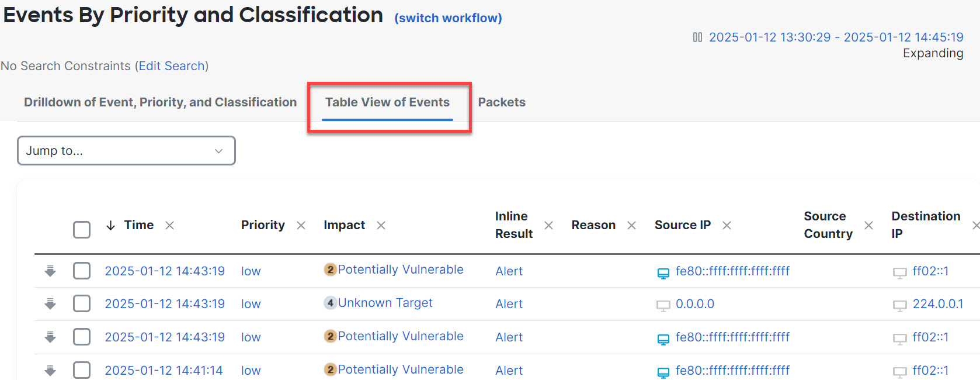Open Drilldown of Event, Priority, and Classification tab
Image resolution: width=980 pixels, height=380 pixels.
(x=160, y=102)
